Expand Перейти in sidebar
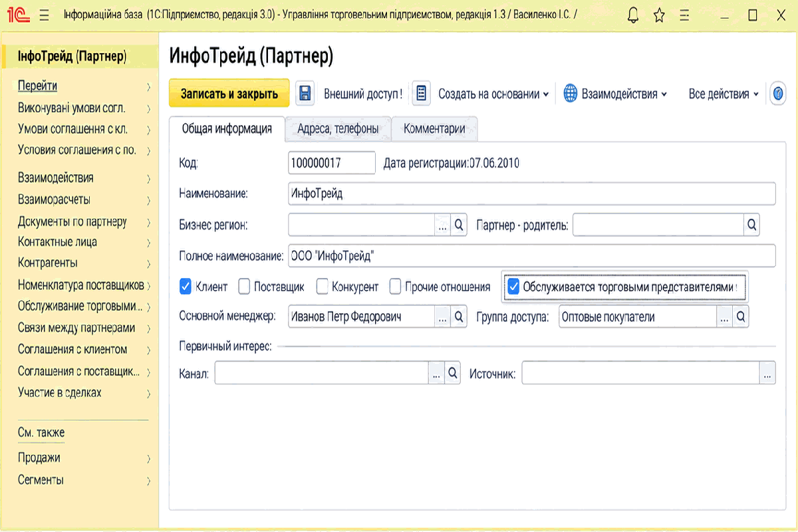This screenshot has width=798, height=532. point(84,86)
